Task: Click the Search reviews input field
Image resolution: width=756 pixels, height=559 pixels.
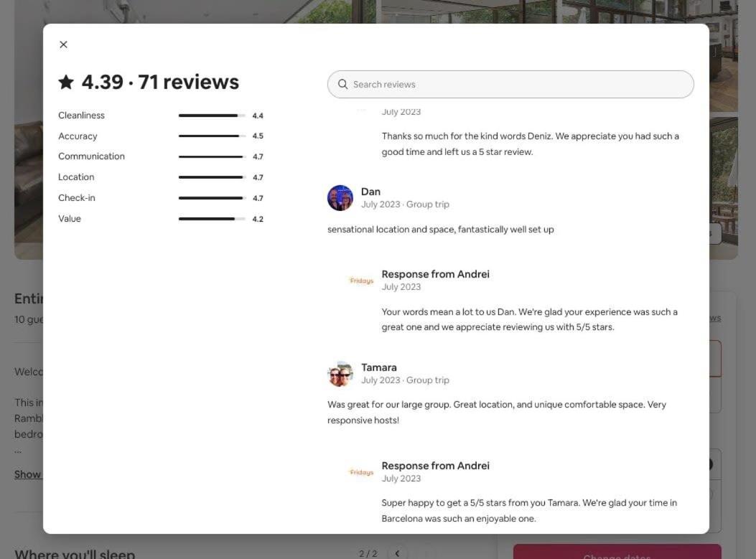Action: coord(510,85)
